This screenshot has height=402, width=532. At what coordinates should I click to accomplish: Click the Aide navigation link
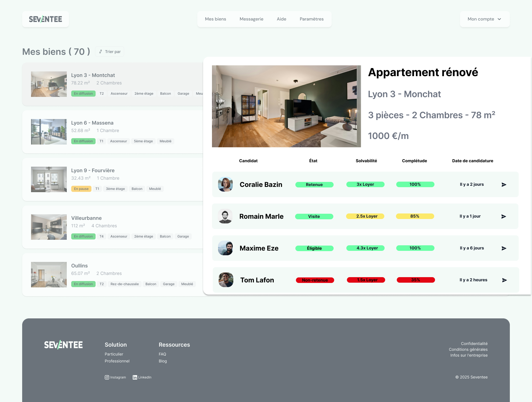pos(281,19)
